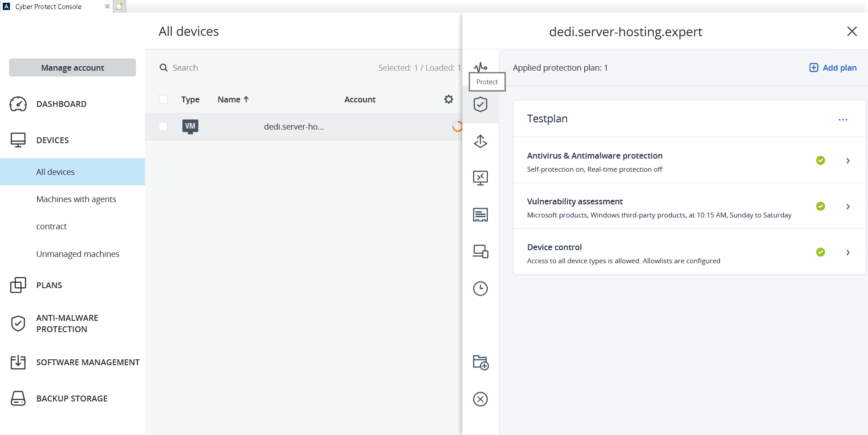Expand Antivirus & Antimalware protection chevron

click(848, 161)
